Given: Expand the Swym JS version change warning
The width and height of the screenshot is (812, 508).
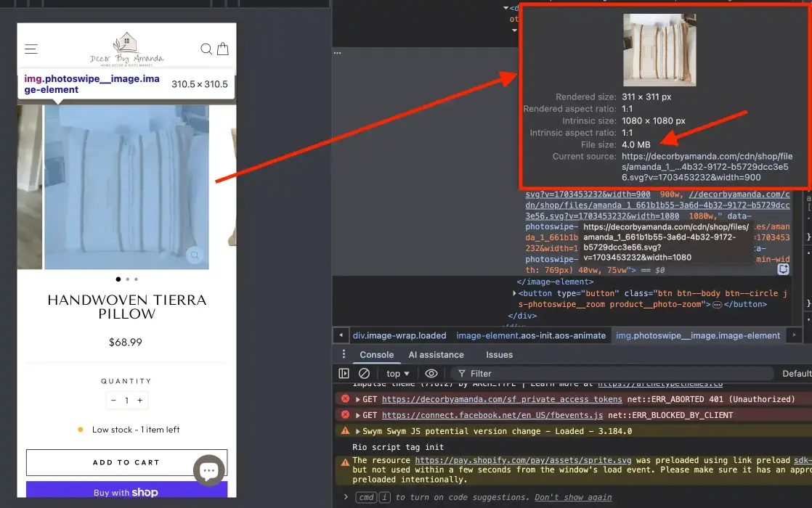Looking at the screenshot, I should tap(358, 431).
